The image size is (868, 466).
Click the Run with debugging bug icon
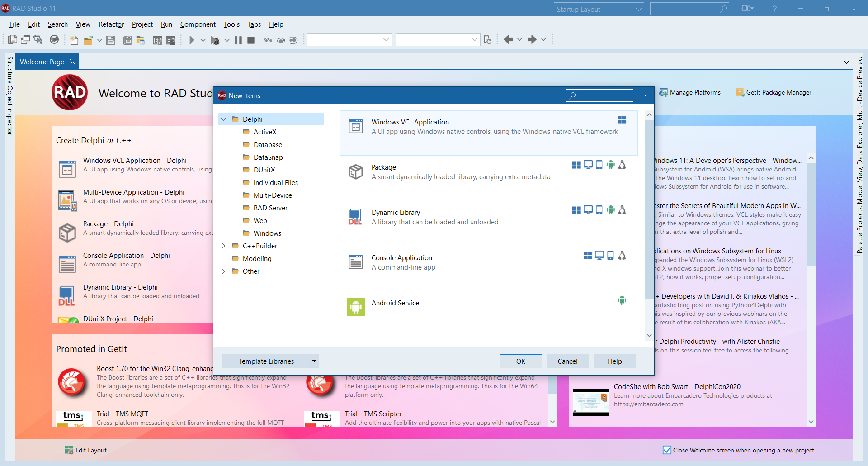[215, 40]
